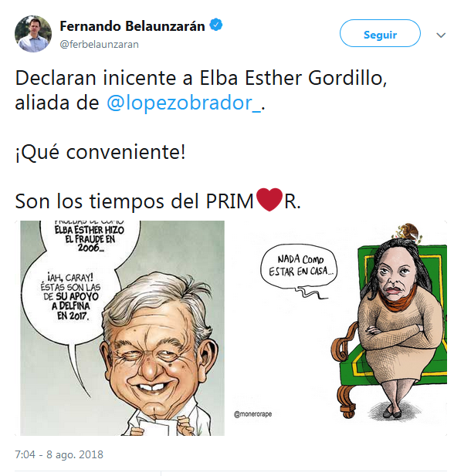Open the tweet timestamp 7:04 - 8 ago. 2018

pos(59,454)
